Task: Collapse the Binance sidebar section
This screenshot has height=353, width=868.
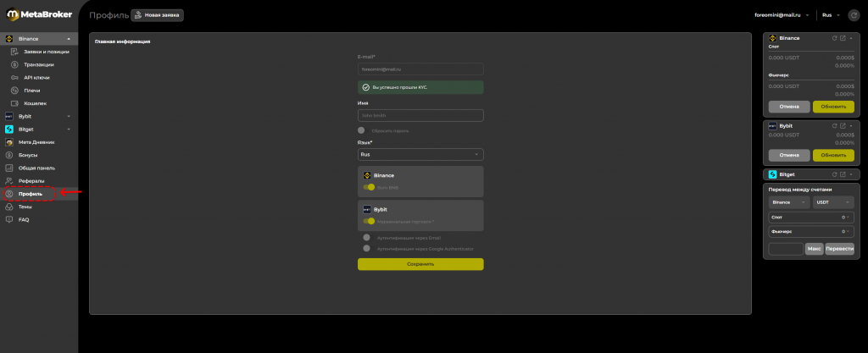Action: point(69,39)
